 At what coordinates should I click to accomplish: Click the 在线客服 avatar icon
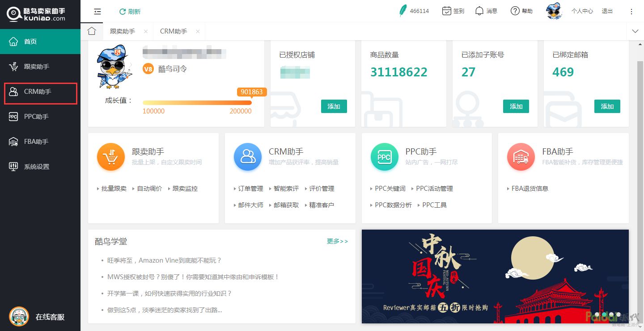(x=19, y=317)
